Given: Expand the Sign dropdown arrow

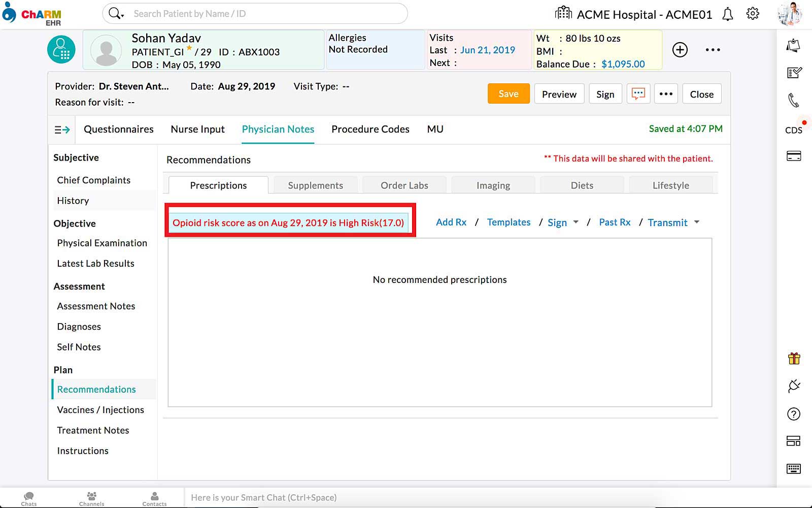Looking at the screenshot, I should [576, 222].
